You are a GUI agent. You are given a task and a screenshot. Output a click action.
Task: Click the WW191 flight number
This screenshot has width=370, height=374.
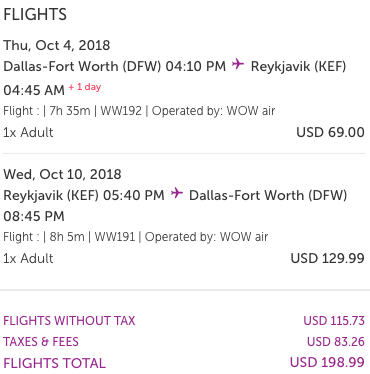pyautogui.click(x=115, y=237)
